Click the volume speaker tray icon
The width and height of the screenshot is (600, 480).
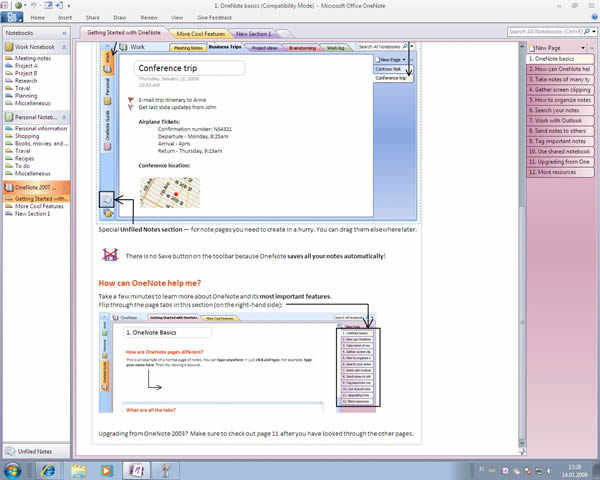point(549,470)
